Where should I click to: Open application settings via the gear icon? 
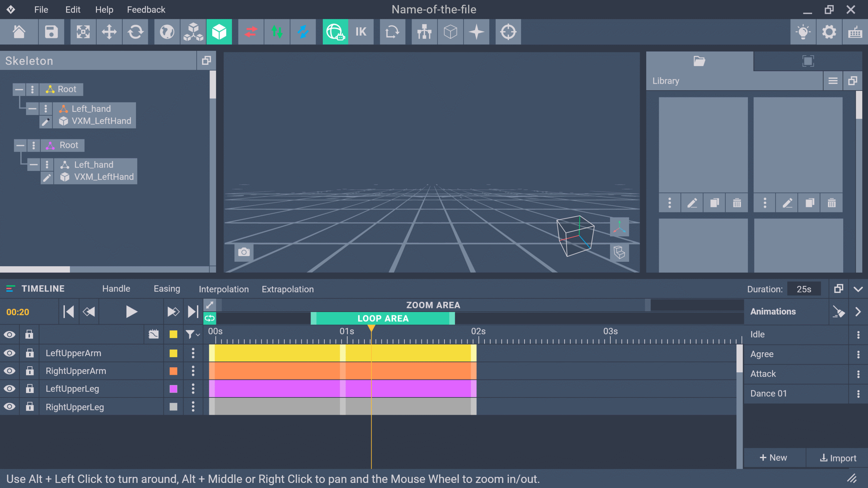[829, 32]
